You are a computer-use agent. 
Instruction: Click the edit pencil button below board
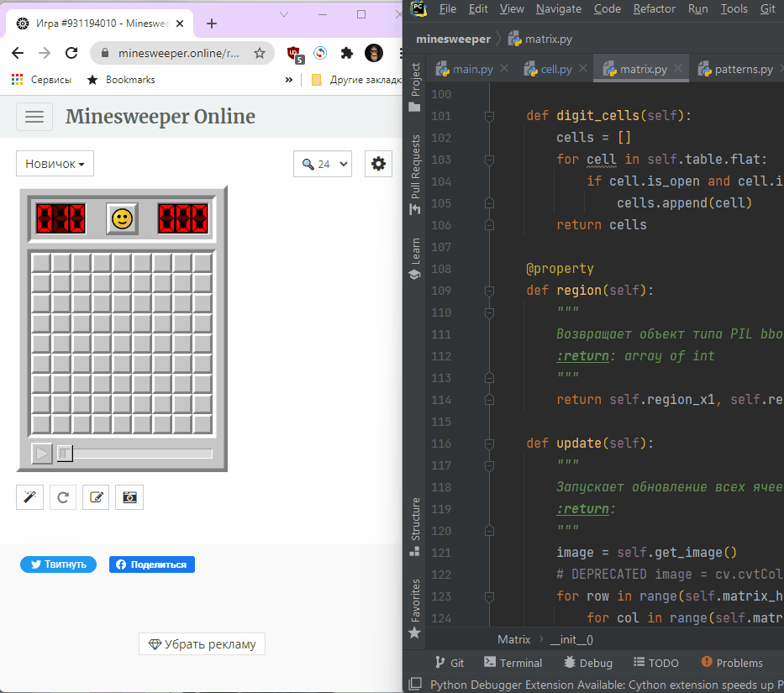pyautogui.click(x=96, y=497)
